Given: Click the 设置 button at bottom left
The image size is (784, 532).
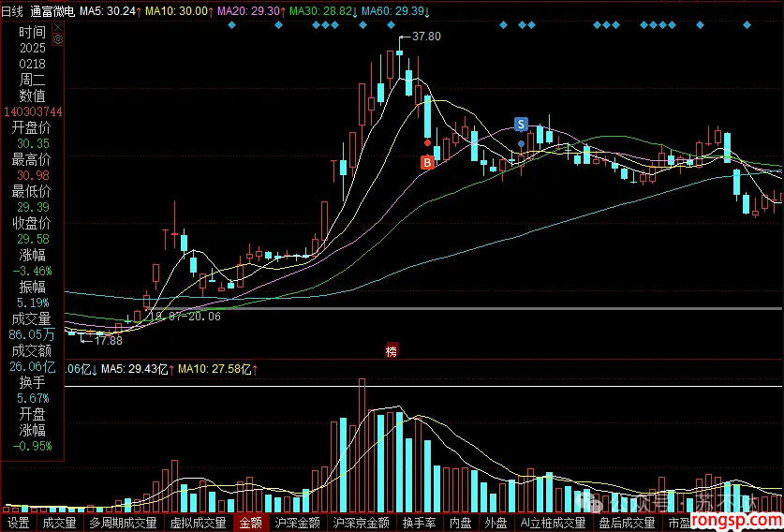Looking at the screenshot, I should (x=17, y=524).
